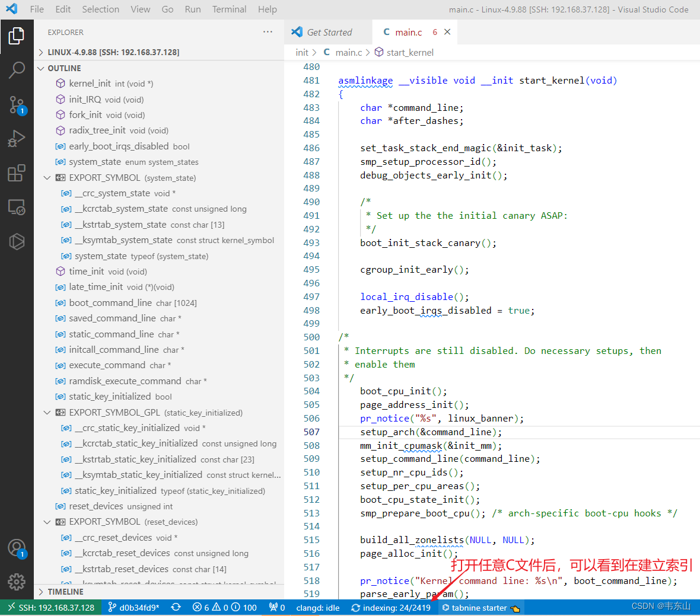Open the Explorer view in the activity bar
700x616 pixels.
coord(17,36)
